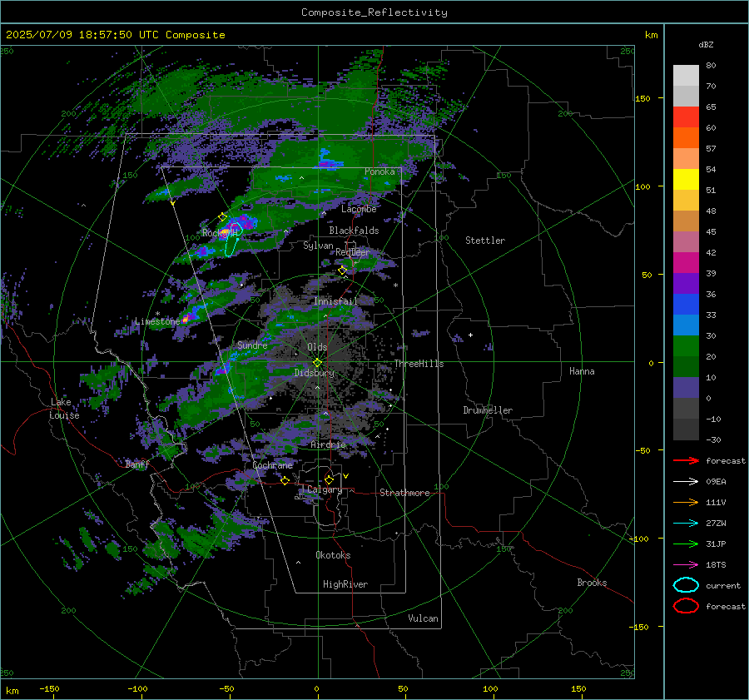Click the dBZ legend heading
The width and height of the screenshot is (749, 700).
click(x=706, y=44)
